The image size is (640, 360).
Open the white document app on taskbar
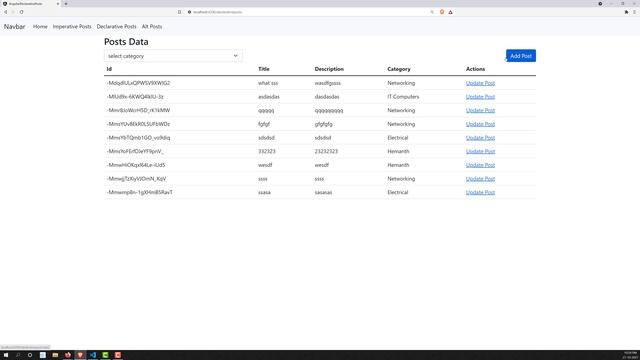[x=42, y=355]
